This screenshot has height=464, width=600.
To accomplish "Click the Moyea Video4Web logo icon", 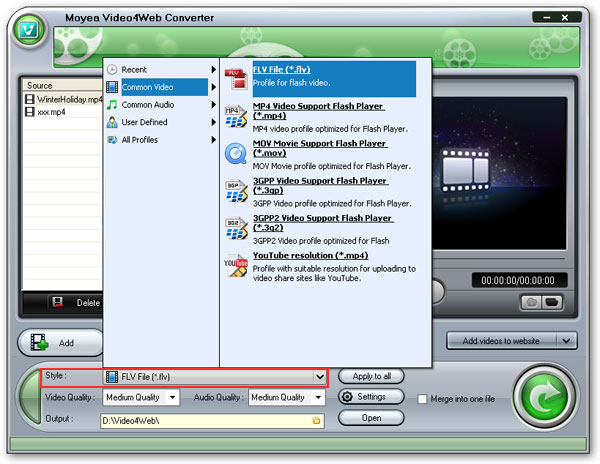I will pyautogui.click(x=29, y=31).
